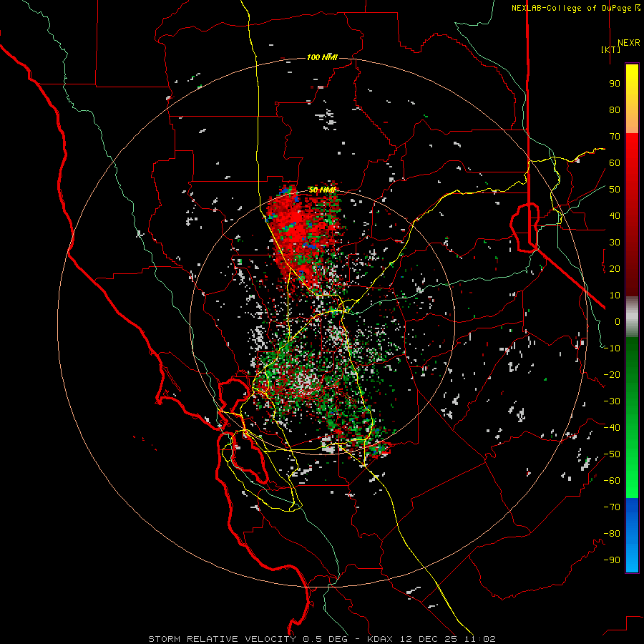644x644 pixels.
Task: Click the positive 50 scale value
Action: (615, 190)
